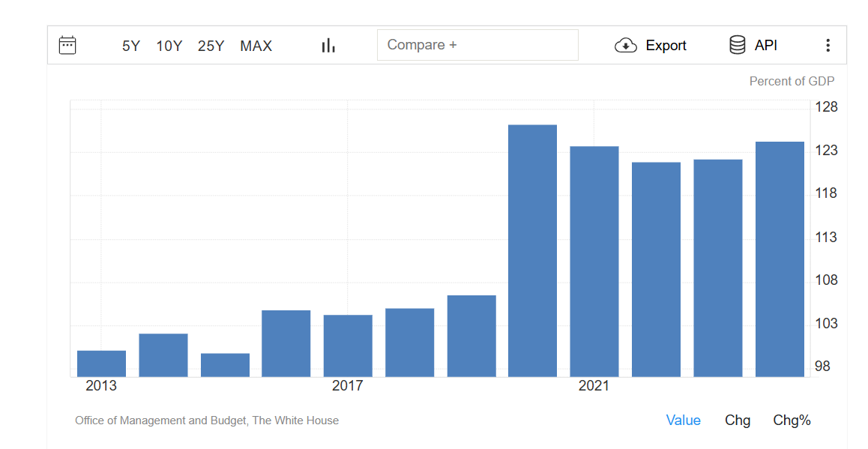Viewport: 868px width, 449px height.
Task: Click the 118 y-axis value
Action: pos(827,193)
